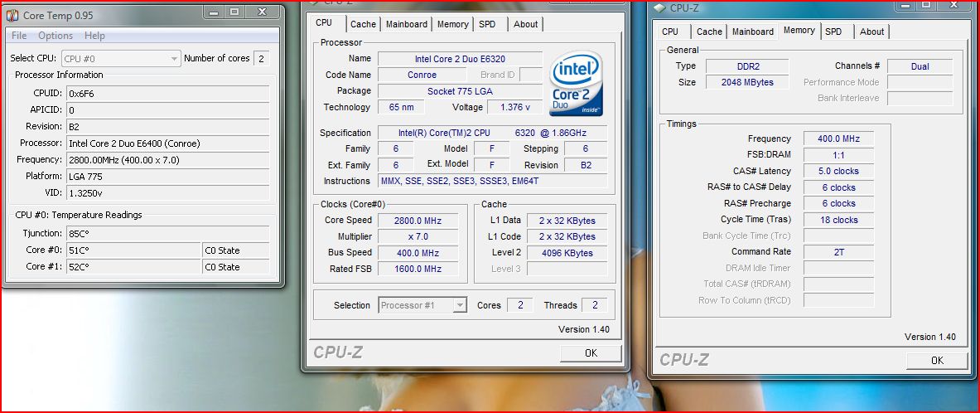Click the Core Temp title bar icon

[12, 15]
